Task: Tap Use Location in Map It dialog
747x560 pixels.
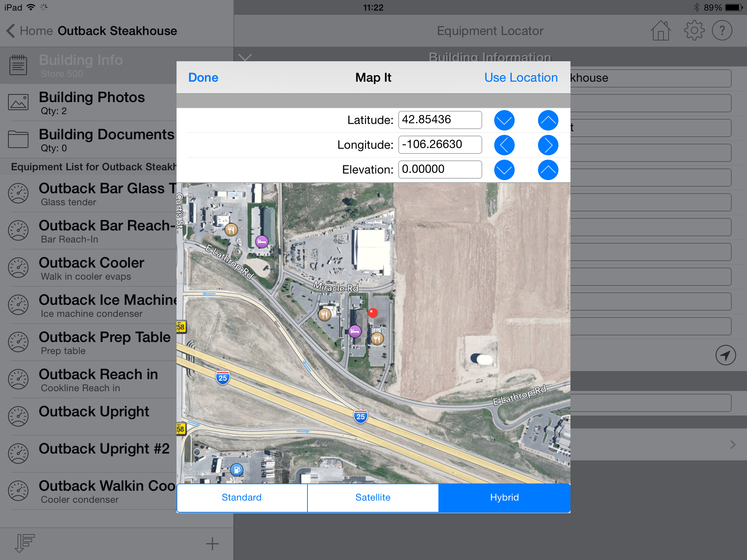Action: click(521, 78)
